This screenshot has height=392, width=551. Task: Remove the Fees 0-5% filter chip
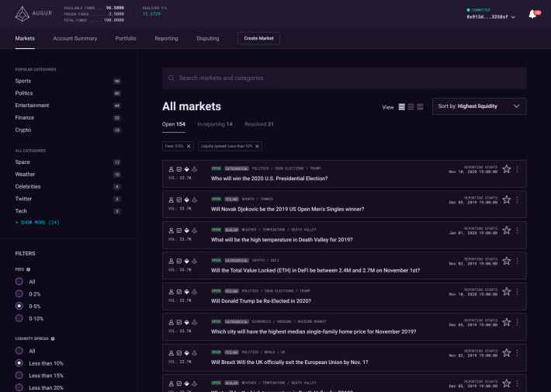pyautogui.click(x=189, y=146)
